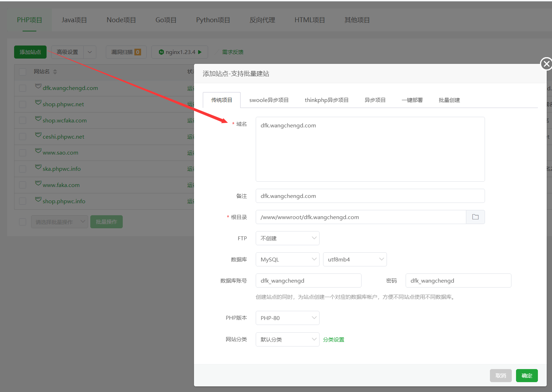Click WAF shield icon beside shop.phpwc.info

pyautogui.click(x=38, y=199)
